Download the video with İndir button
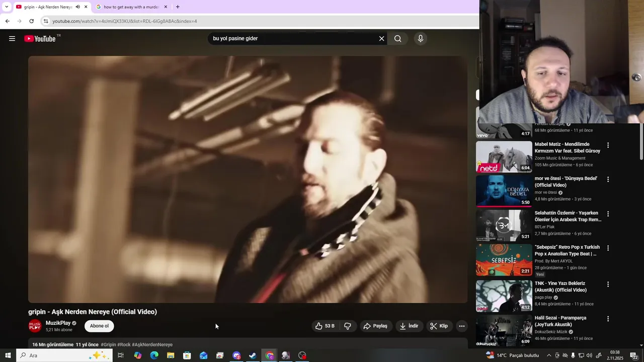Screen dimensions: 644x362 [409, 326]
